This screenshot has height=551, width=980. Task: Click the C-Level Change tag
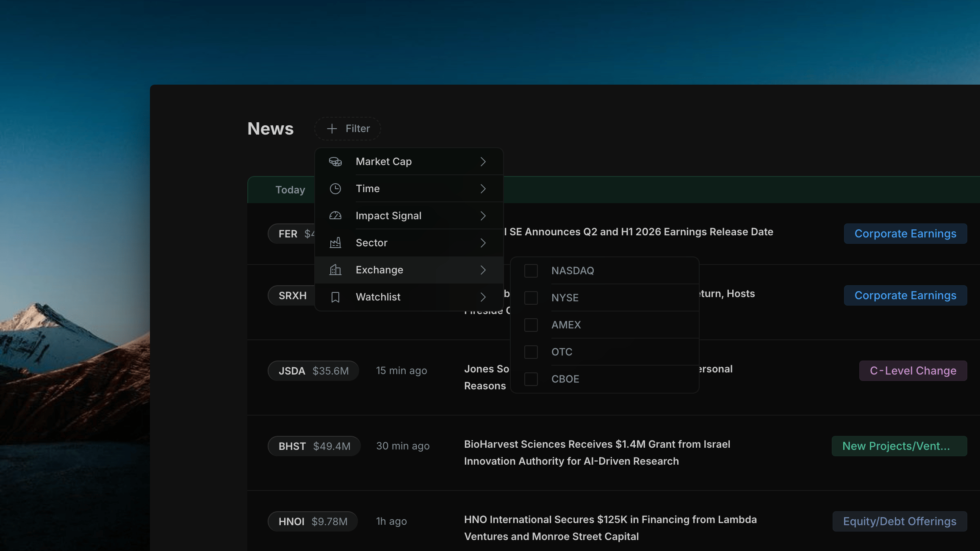tap(913, 371)
